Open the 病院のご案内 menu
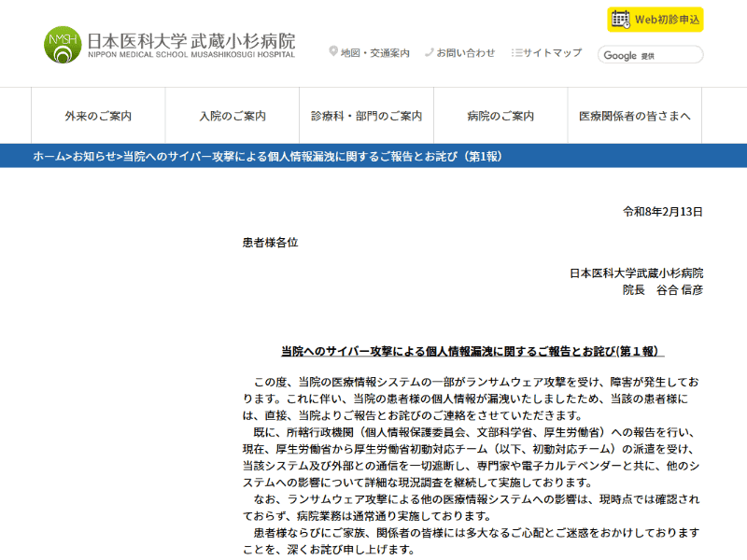Image resolution: width=747 pixels, height=560 pixels. point(500,116)
